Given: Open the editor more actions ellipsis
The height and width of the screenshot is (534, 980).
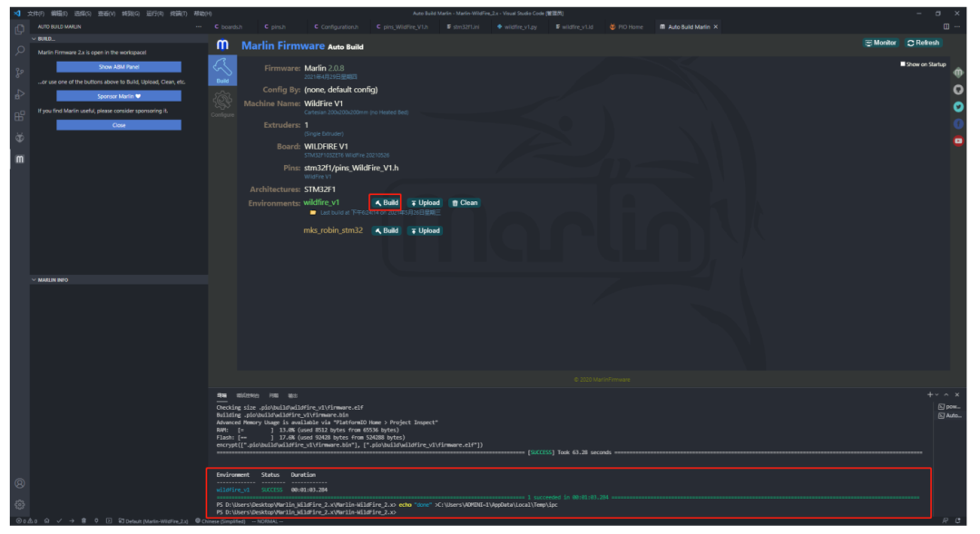Looking at the screenshot, I should 957,27.
